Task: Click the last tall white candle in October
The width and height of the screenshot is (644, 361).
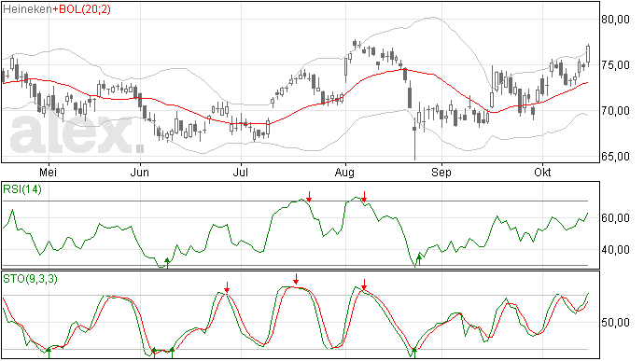Action: (589, 55)
